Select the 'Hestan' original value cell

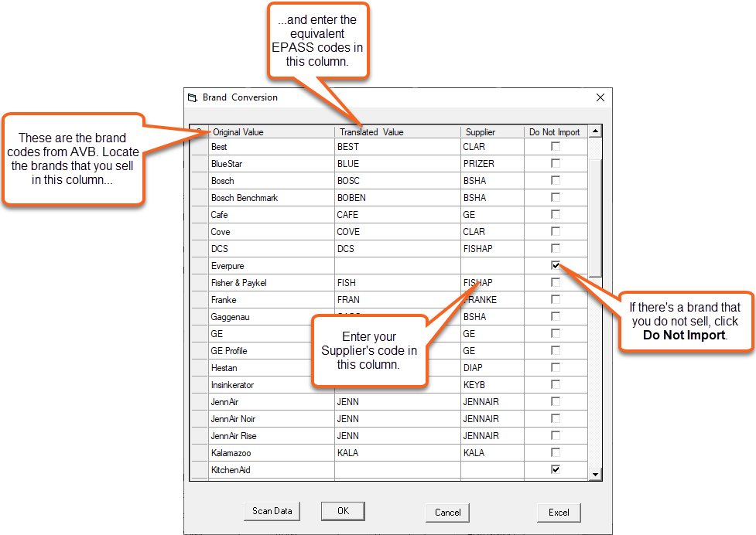pos(272,368)
